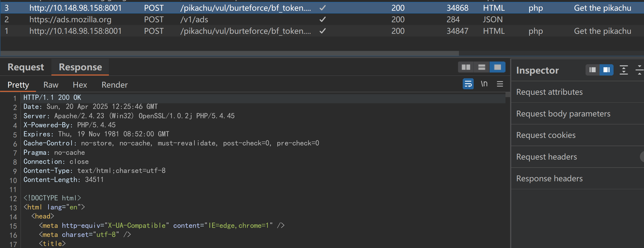Expand the Response headers section
This screenshot has width=644, height=248.
pos(549,179)
